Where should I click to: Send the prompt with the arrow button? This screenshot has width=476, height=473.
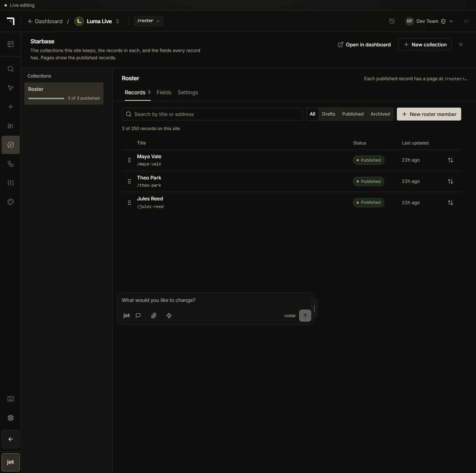(x=305, y=316)
